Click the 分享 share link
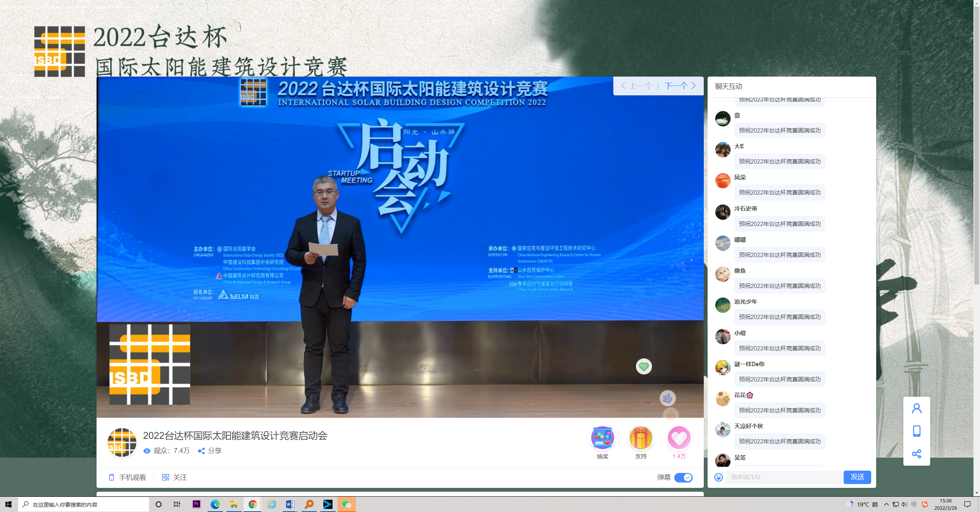980x512 pixels. tap(215, 451)
